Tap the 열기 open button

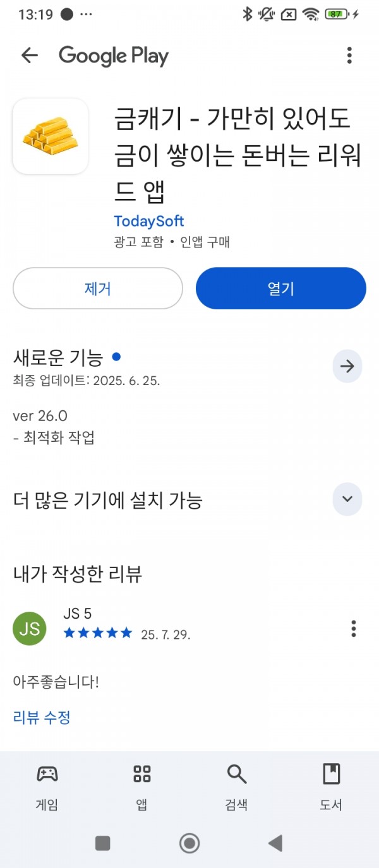(x=281, y=288)
